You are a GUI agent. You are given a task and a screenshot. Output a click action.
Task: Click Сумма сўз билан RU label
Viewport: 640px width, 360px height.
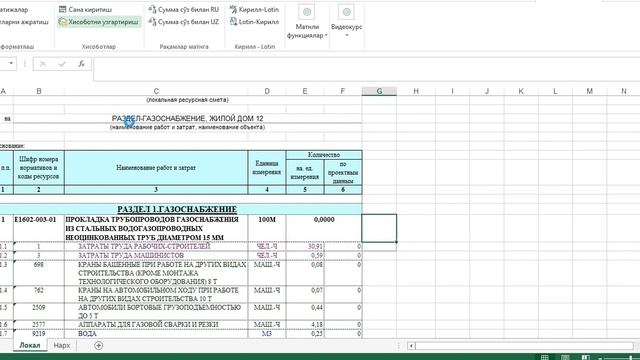189,9
